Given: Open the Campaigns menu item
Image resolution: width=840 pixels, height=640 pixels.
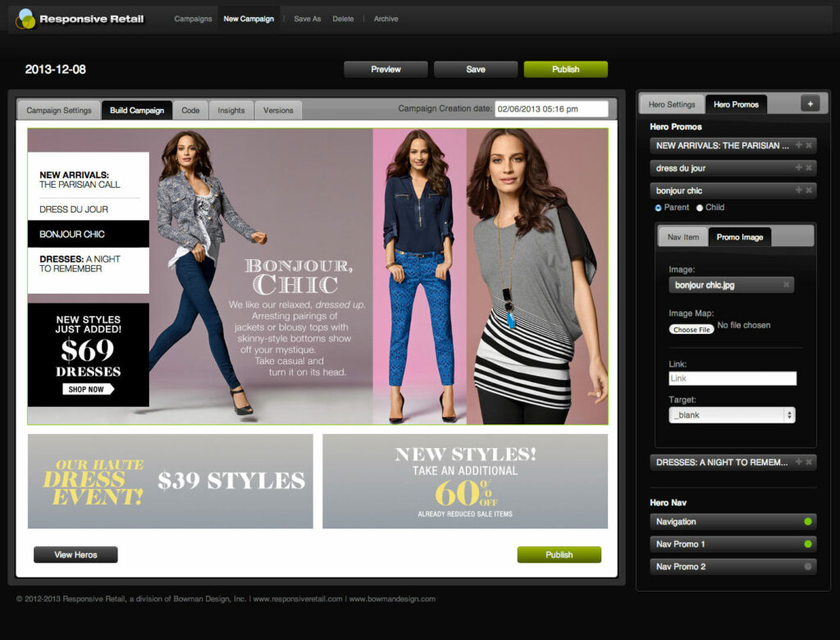Looking at the screenshot, I should click(x=193, y=19).
